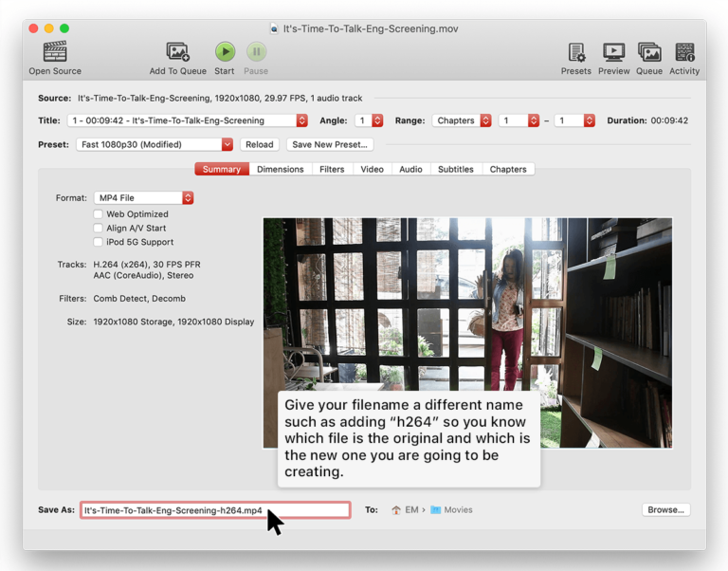Close the window with the red button

[33, 28]
